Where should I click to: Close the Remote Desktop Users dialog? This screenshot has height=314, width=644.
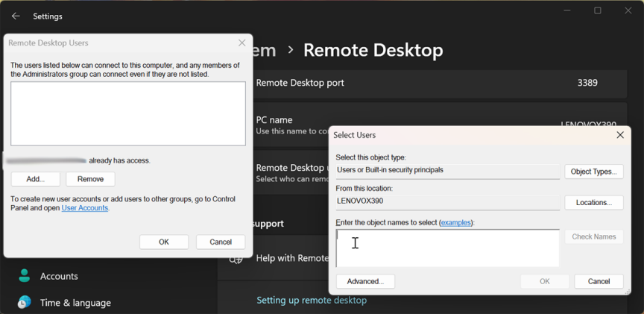[x=241, y=43]
